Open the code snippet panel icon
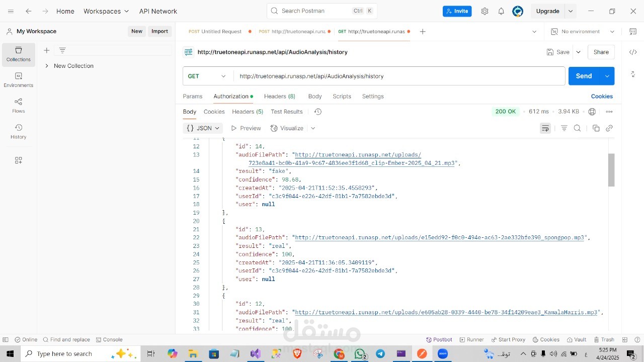 [633, 52]
